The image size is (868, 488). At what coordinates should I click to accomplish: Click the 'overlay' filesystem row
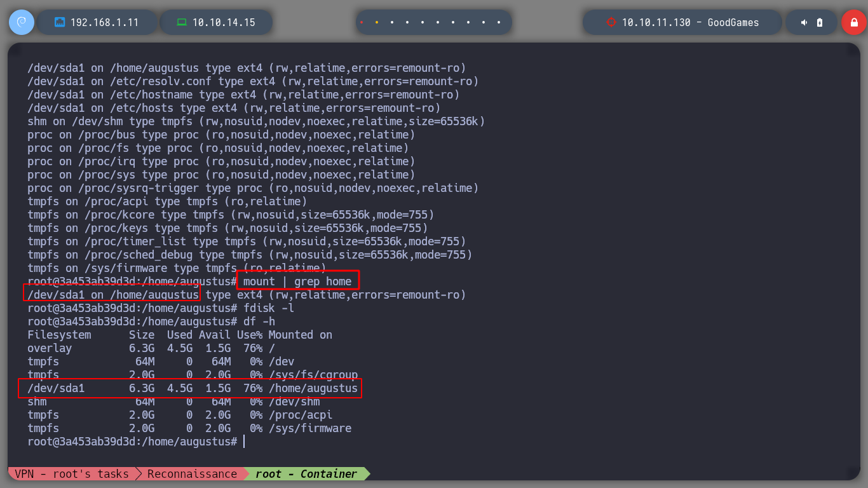tap(151, 348)
